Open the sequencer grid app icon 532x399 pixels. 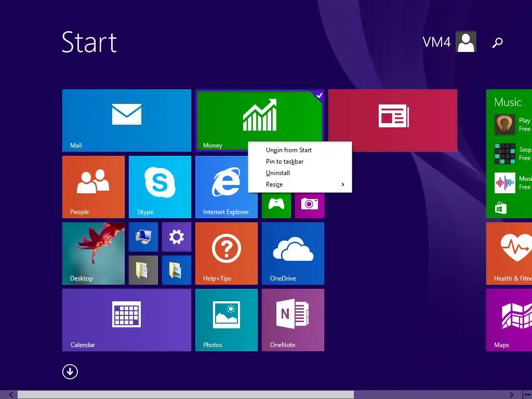(x=505, y=154)
